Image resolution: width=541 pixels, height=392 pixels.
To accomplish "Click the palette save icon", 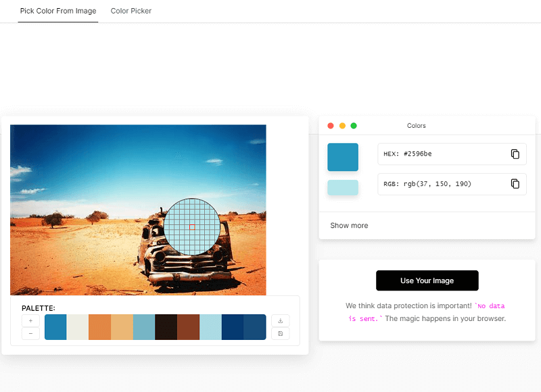I will [x=281, y=334].
